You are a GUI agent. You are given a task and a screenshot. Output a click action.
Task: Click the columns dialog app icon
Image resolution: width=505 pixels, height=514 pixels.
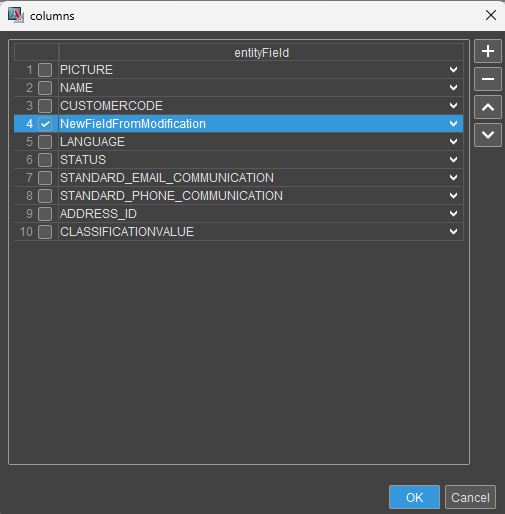click(16, 15)
